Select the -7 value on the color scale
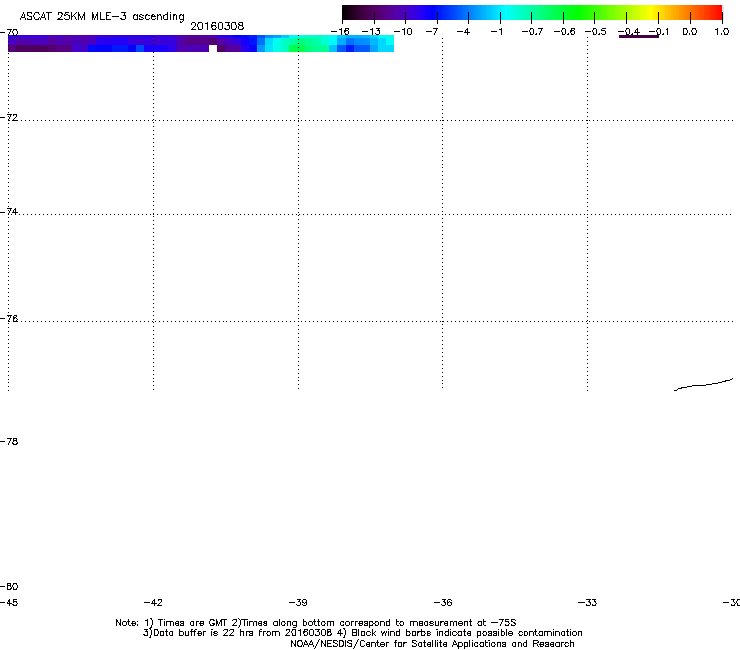The width and height of the screenshot is (740, 650). [x=432, y=32]
